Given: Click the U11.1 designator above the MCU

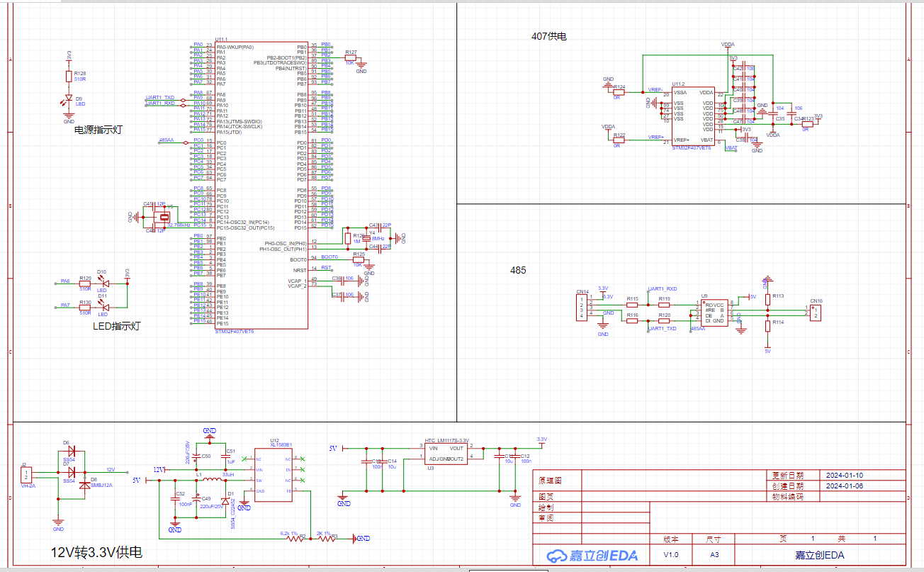Looking at the screenshot, I should tap(220, 38).
